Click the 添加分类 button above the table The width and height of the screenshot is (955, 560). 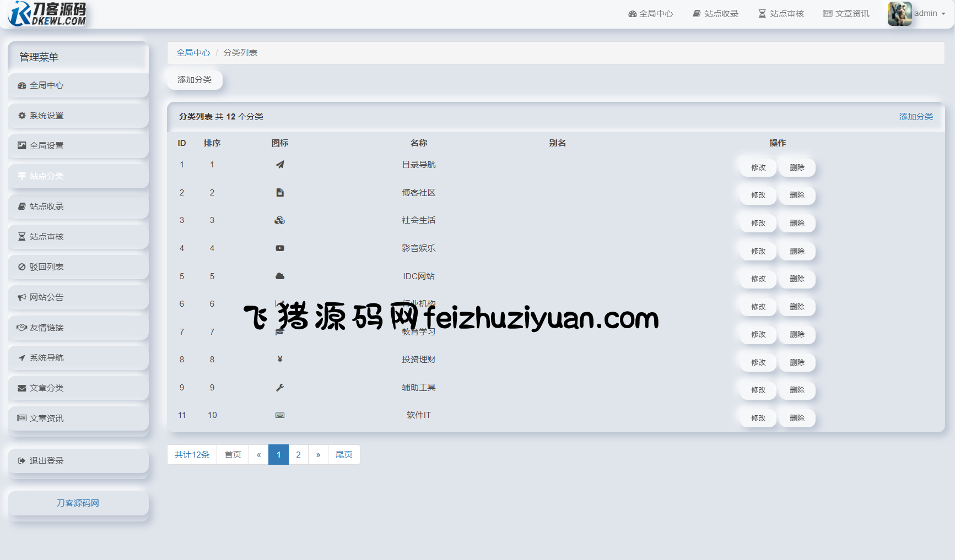[x=195, y=80]
